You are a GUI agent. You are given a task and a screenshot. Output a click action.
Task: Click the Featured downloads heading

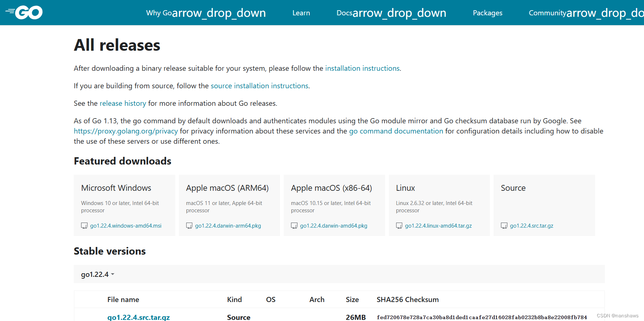123,161
